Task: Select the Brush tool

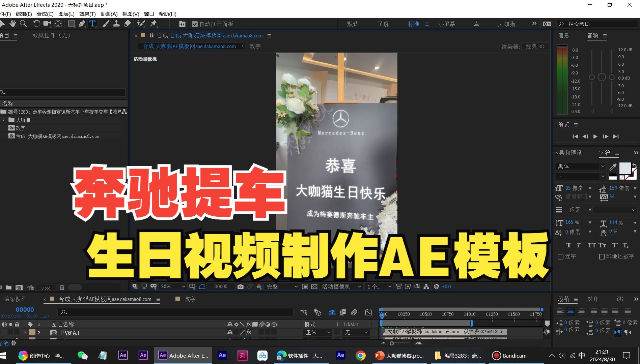Action: coord(106,24)
